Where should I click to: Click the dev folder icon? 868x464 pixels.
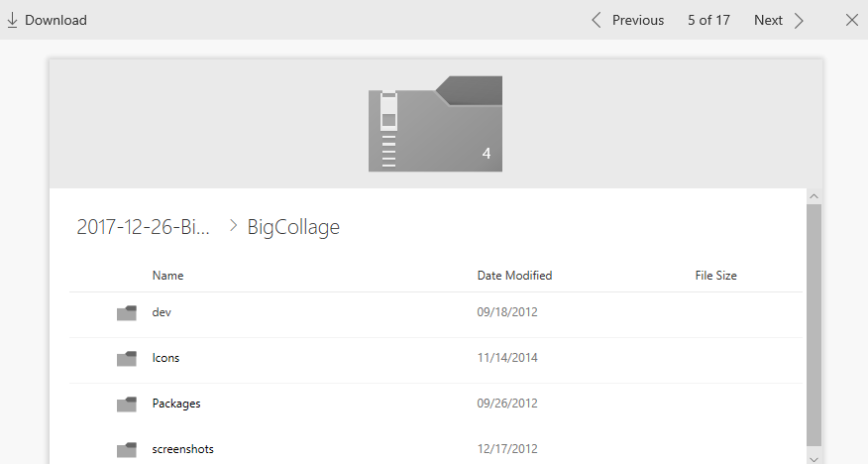coord(126,313)
